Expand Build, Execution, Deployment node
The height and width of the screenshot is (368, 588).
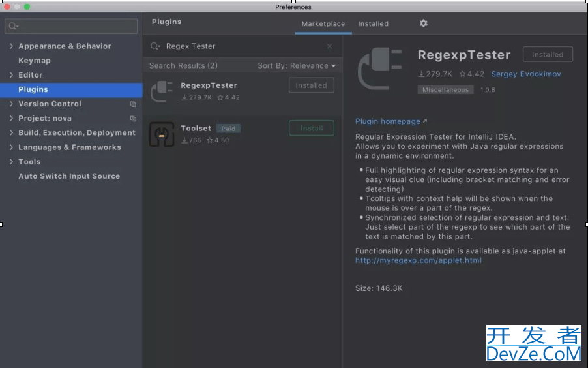tap(11, 132)
